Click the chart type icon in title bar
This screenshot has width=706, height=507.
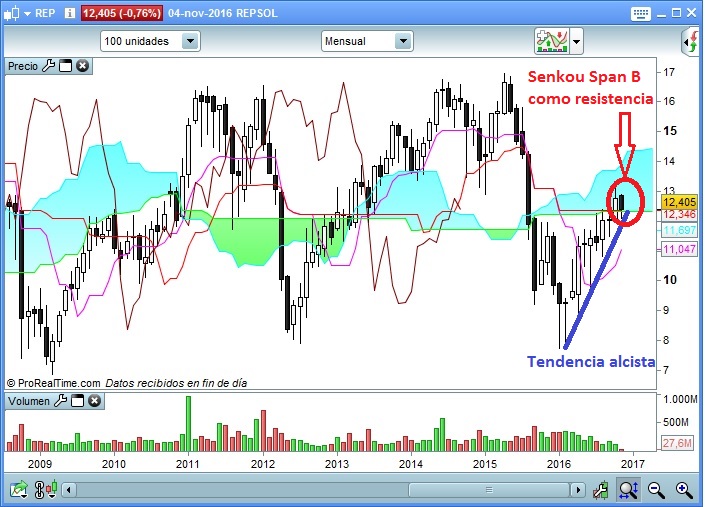point(12,14)
